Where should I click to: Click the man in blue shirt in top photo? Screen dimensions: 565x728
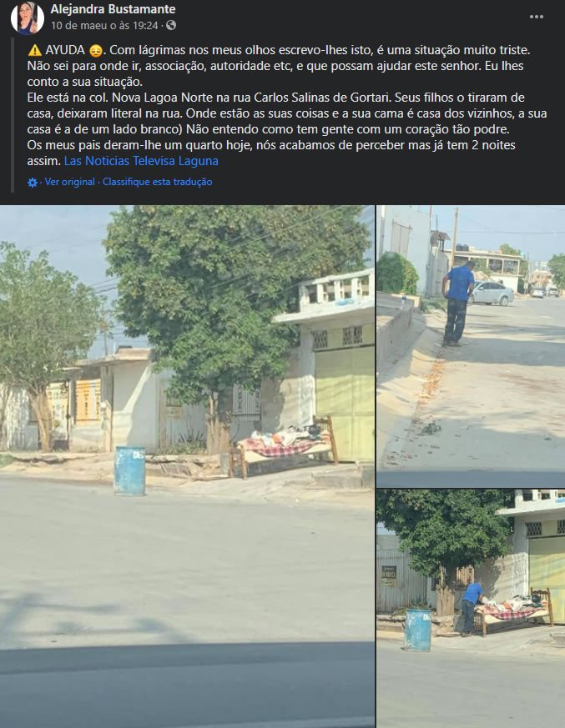[457, 304]
